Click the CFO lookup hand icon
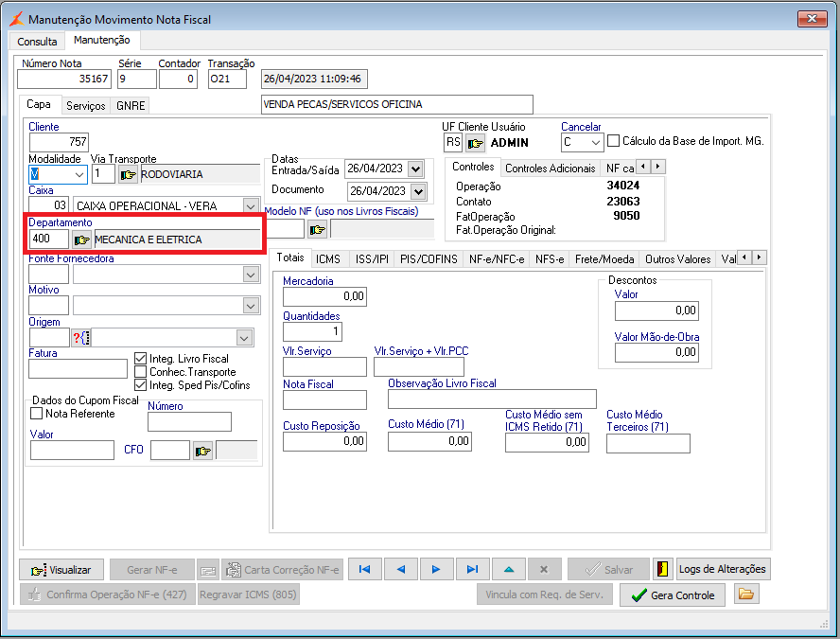 click(x=202, y=451)
